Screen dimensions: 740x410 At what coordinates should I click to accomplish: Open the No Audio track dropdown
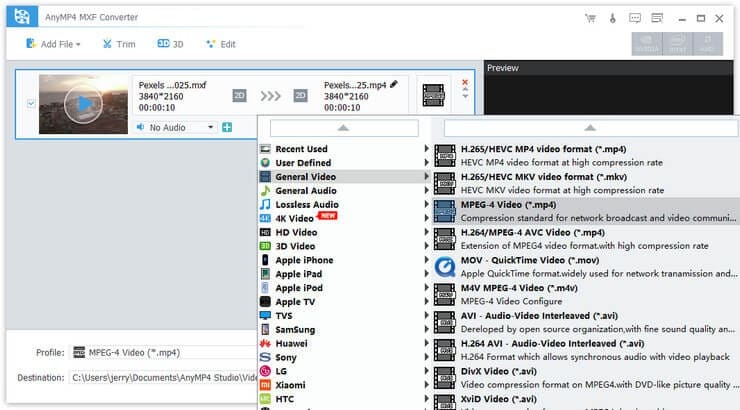tap(176, 127)
